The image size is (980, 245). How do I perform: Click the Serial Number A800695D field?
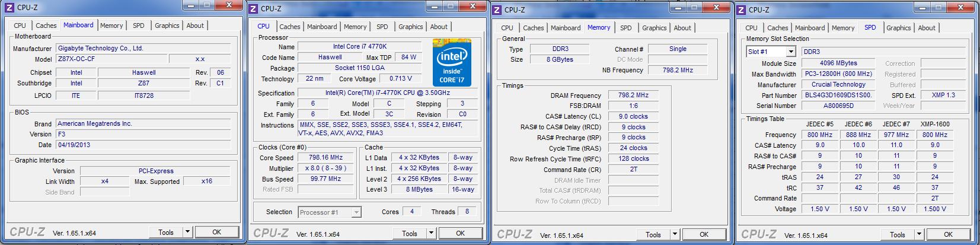tap(838, 106)
